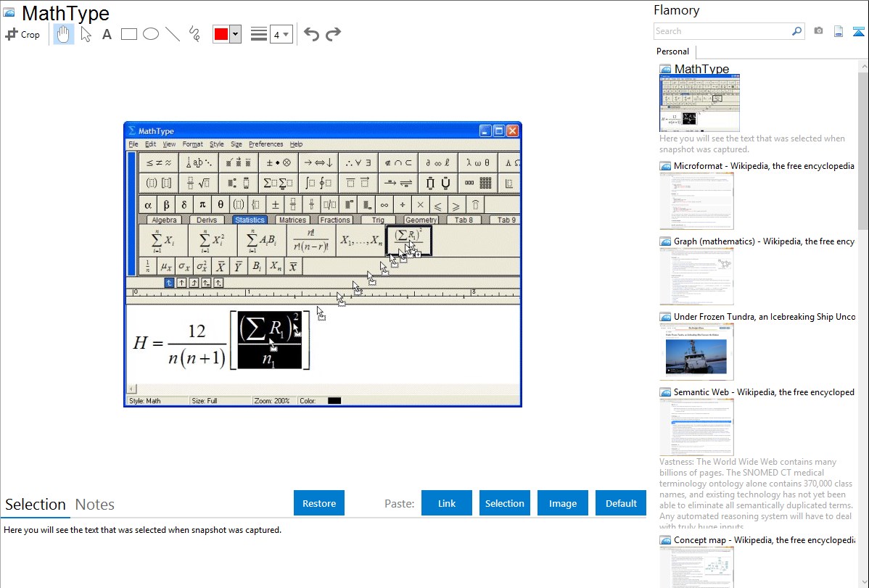Click the first highlighted tab-stop alignment button
The width and height of the screenshot is (869, 588).
pos(169,283)
